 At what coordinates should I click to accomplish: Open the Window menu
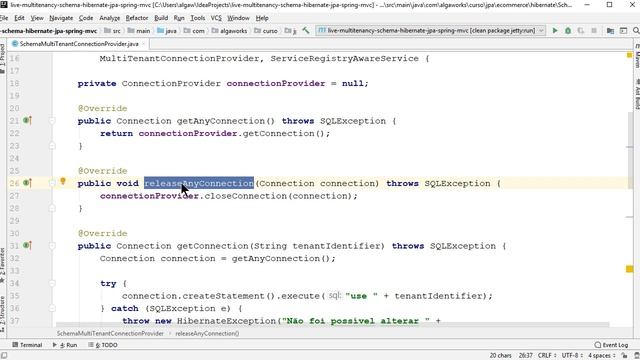[238, 18]
